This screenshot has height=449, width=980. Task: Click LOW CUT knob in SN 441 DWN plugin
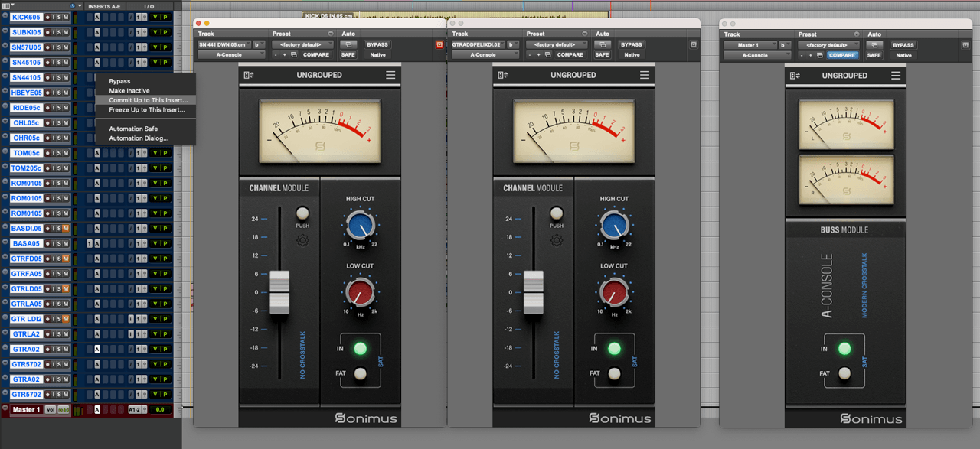point(360,292)
